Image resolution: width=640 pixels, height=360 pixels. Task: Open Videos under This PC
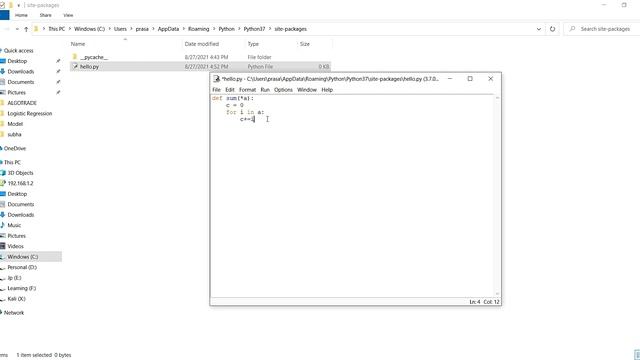pyautogui.click(x=15, y=246)
